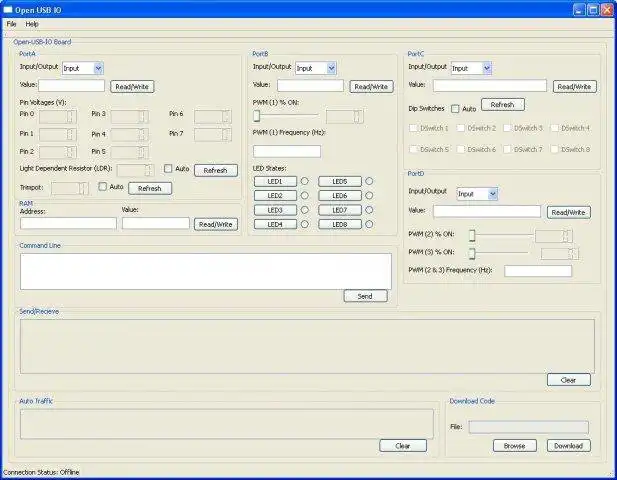Click the LED4 button

pyautogui.click(x=275, y=224)
